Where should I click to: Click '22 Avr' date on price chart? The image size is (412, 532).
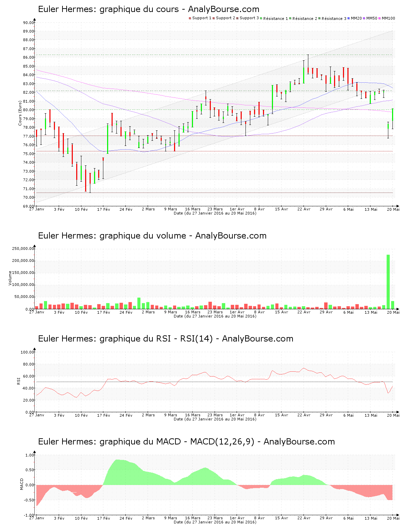click(x=304, y=209)
